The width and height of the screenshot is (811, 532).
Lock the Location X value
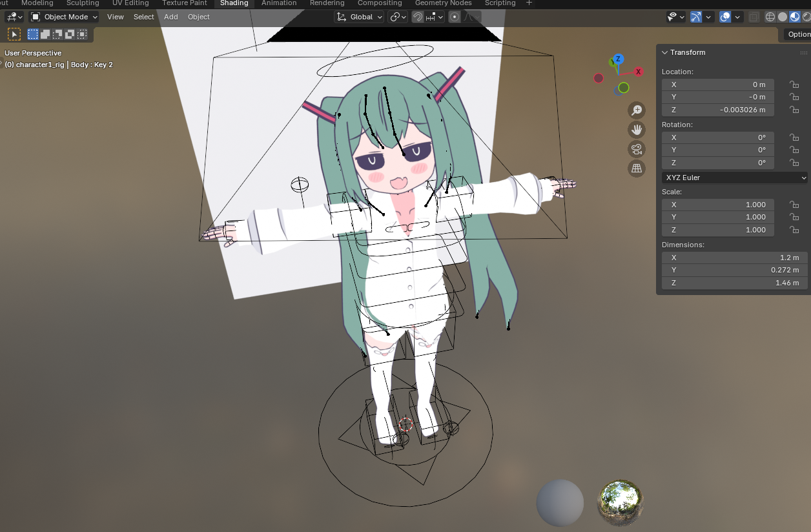794,85
